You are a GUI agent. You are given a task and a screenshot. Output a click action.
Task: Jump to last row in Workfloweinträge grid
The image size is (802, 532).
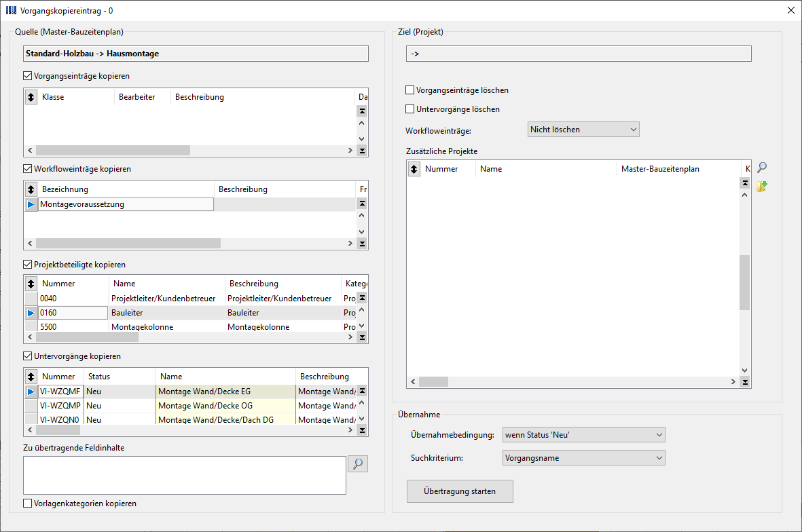(362, 244)
